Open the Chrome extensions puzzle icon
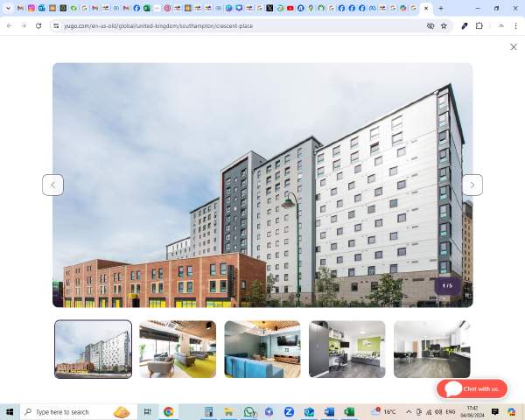Viewport: 525px width, 420px height. tap(479, 26)
